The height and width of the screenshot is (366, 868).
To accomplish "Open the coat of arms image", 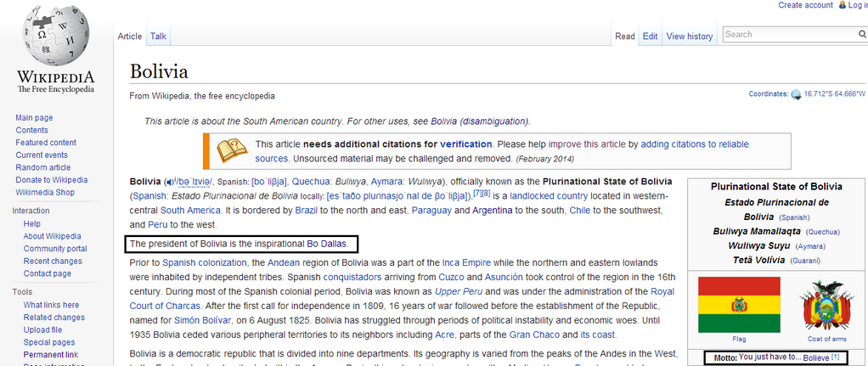I will pyautogui.click(x=826, y=306).
